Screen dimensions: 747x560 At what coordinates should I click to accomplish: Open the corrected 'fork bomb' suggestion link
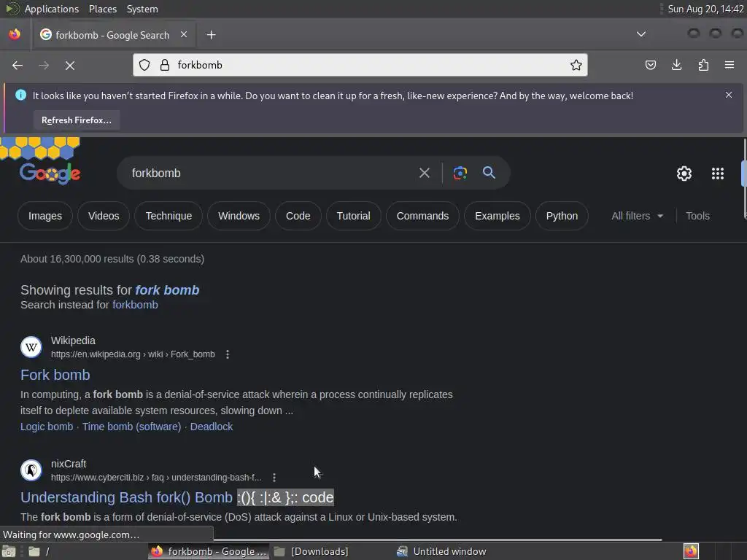[167, 290]
